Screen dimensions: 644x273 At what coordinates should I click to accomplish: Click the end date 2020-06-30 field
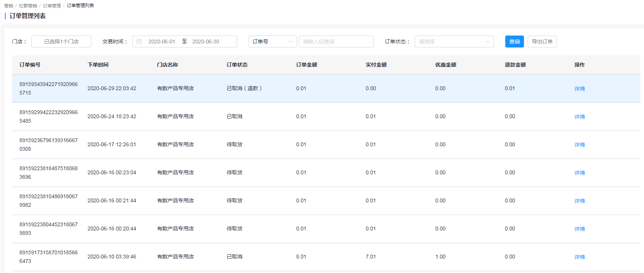click(206, 42)
